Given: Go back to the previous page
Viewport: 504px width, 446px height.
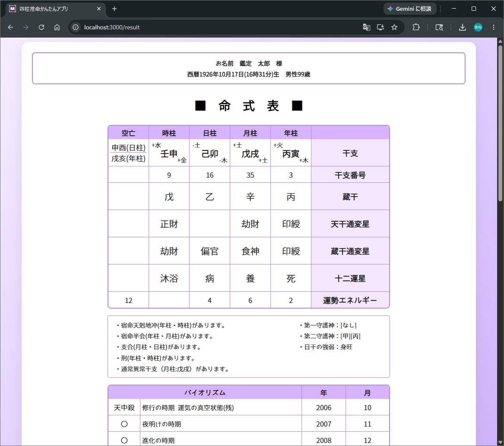Looking at the screenshot, I should (x=10, y=27).
